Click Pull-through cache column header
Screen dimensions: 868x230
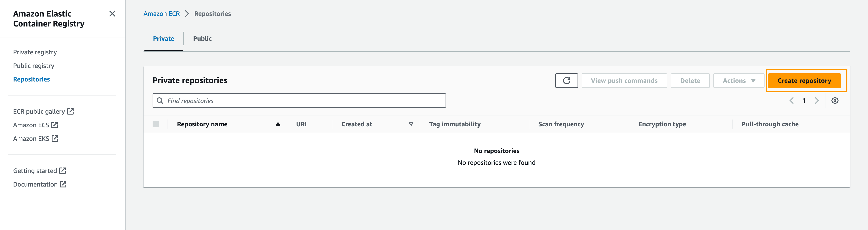point(770,124)
